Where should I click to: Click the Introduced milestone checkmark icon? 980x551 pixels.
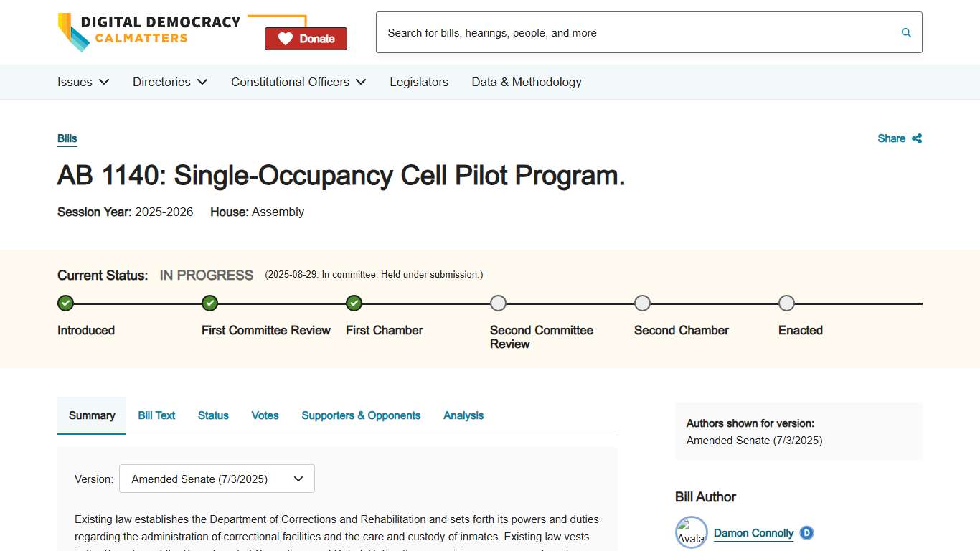click(x=65, y=303)
